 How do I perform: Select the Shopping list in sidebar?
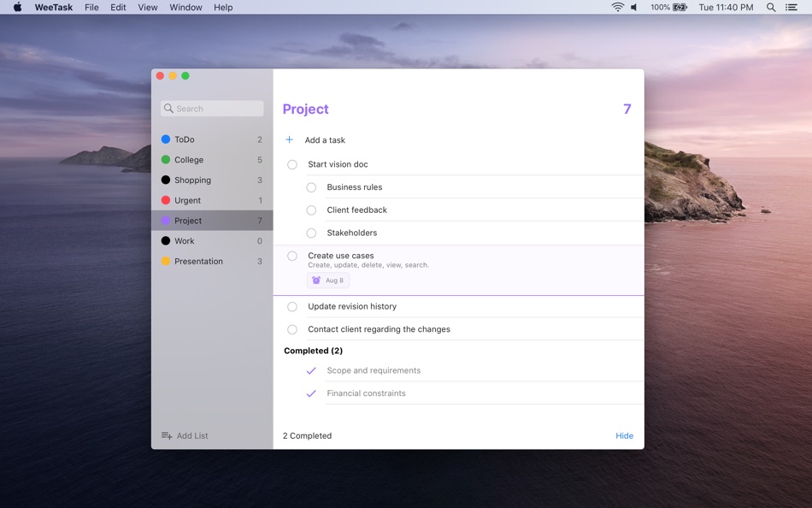click(x=212, y=180)
